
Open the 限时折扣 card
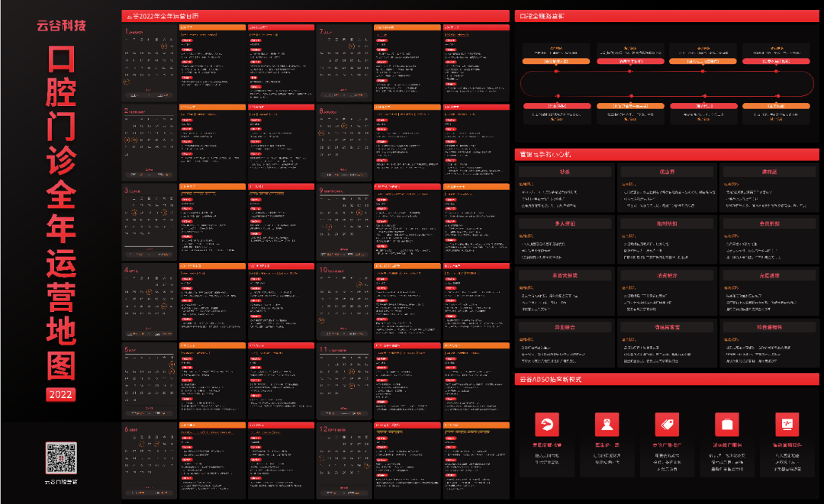667,240
